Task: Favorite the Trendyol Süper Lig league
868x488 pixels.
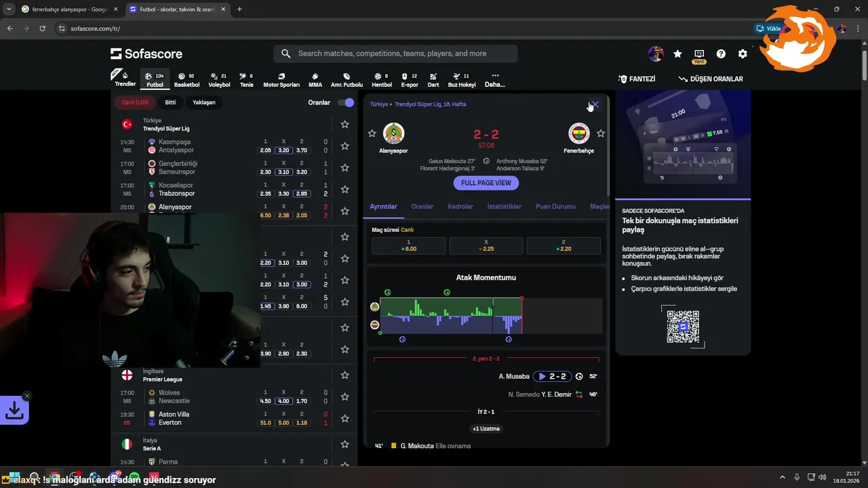Action: [x=344, y=124]
